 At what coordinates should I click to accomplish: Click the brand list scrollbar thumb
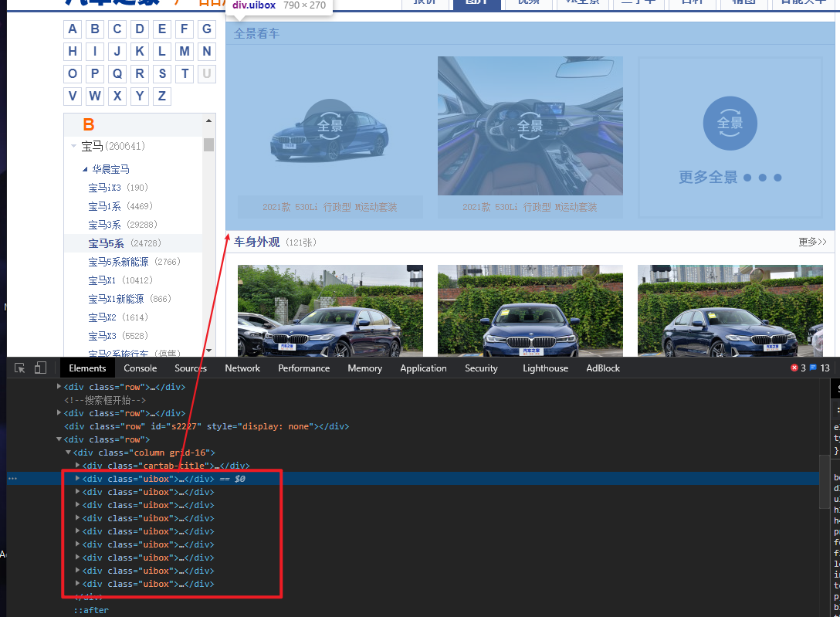pyautogui.click(x=208, y=144)
